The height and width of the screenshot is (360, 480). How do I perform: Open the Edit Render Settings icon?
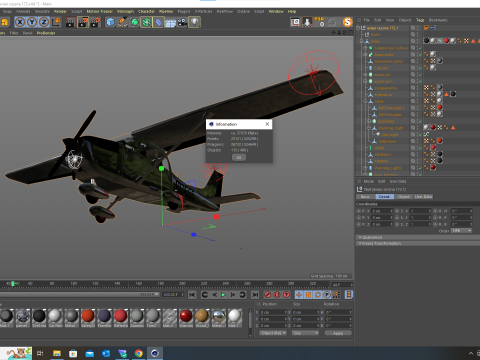95,22
